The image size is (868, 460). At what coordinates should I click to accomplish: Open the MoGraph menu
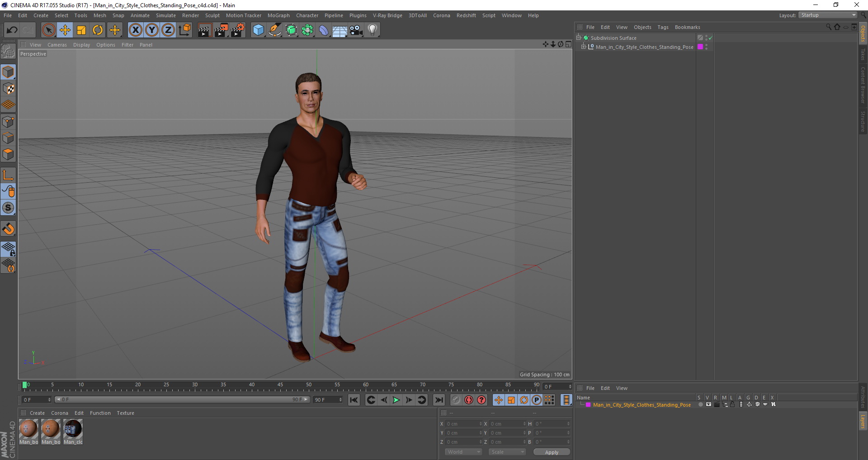pyautogui.click(x=278, y=15)
